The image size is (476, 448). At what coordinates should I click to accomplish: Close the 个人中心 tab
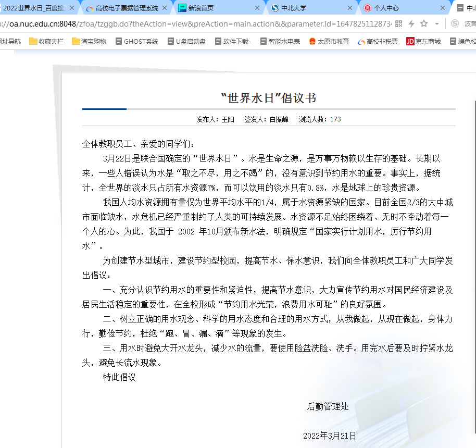(443, 8)
